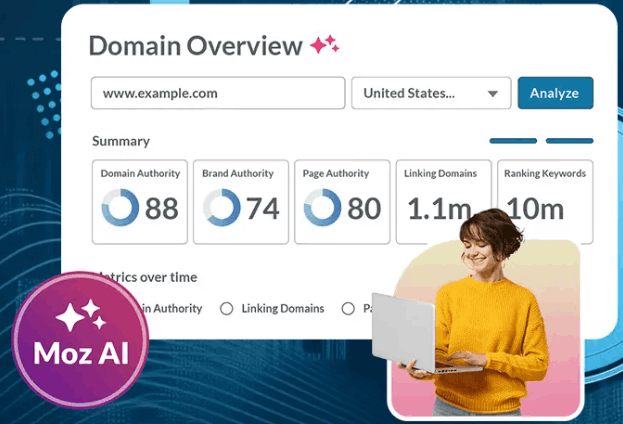Click the Ranking Keywords card label
623x424 pixels.
tap(545, 173)
